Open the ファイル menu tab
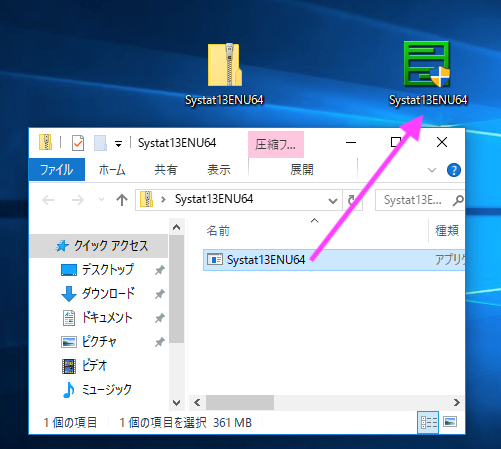Screen dimensions: 501x449 (57, 170)
